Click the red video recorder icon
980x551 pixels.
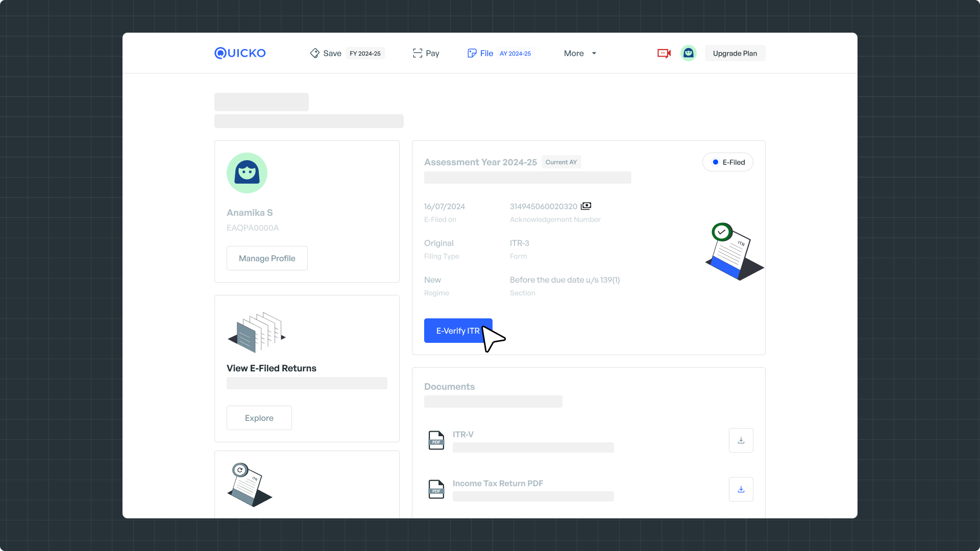coord(664,53)
